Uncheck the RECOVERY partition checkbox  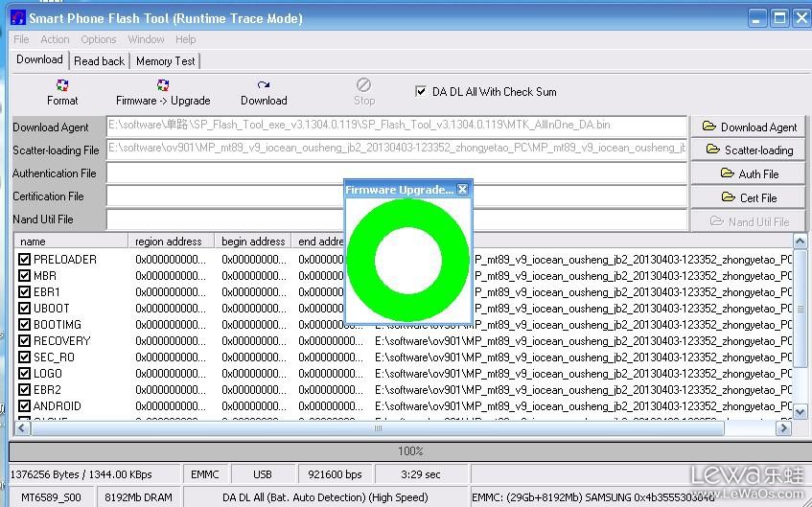[25, 341]
